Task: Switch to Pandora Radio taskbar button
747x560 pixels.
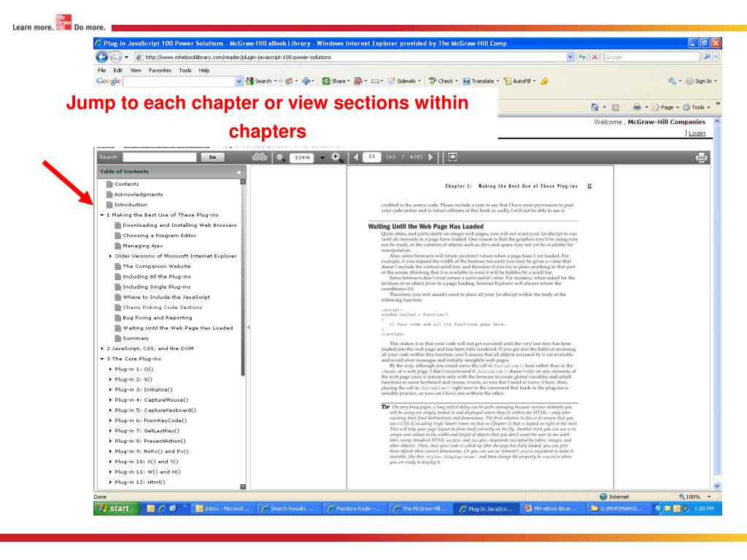Action: click(355, 508)
